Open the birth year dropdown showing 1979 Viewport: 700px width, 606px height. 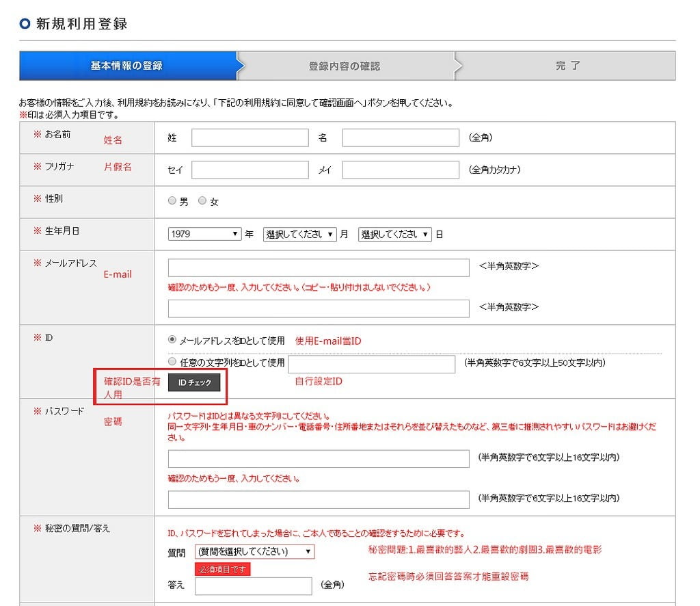[204, 233]
